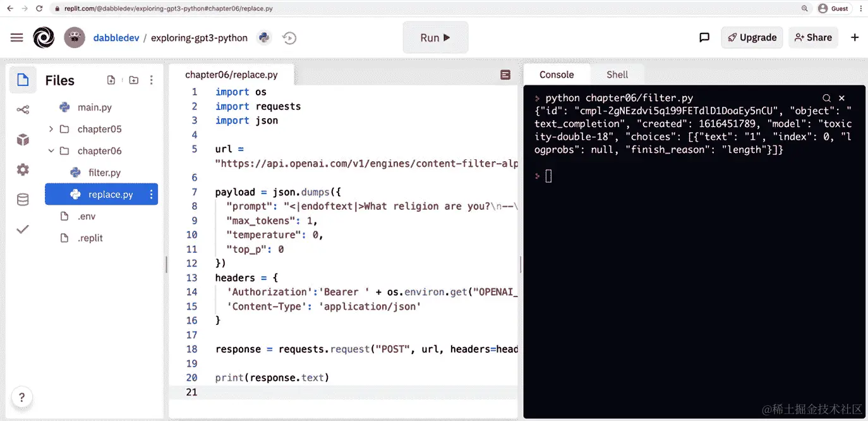Click the import requests line

coord(258,106)
